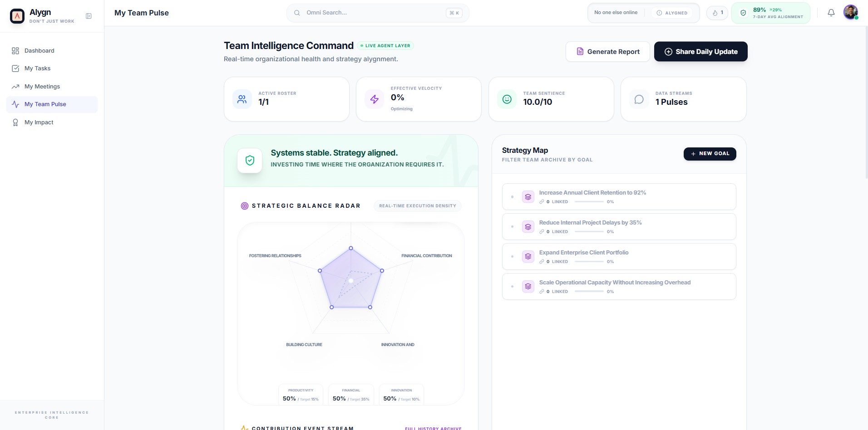Click the My Meetings trend icon
868x430 pixels.
point(15,87)
